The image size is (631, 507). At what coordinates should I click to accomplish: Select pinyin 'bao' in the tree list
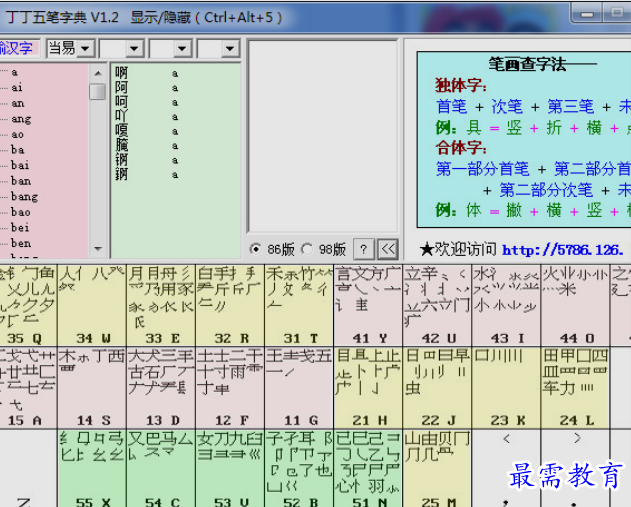coord(21,212)
